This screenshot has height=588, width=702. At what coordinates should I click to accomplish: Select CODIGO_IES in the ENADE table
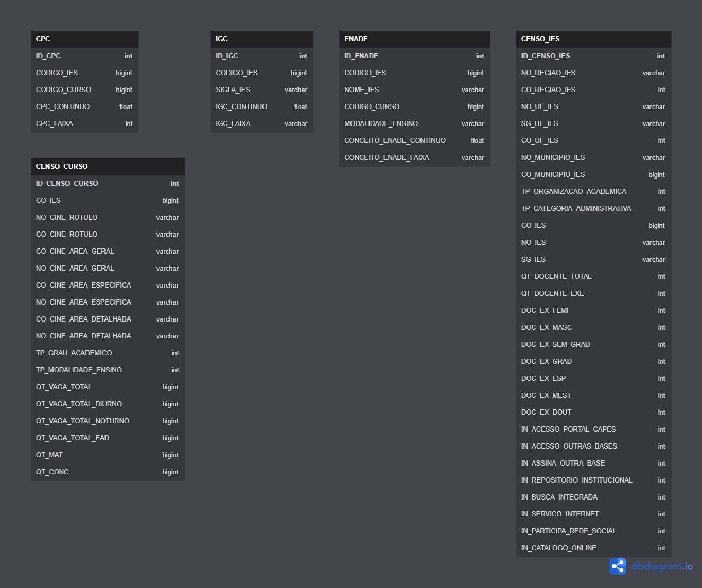pyautogui.click(x=415, y=73)
